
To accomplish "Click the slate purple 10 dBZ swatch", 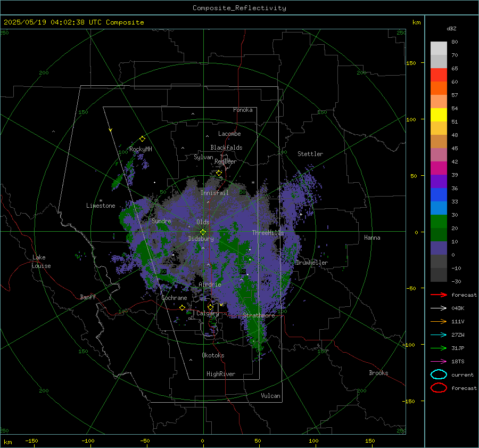I will (x=439, y=248).
